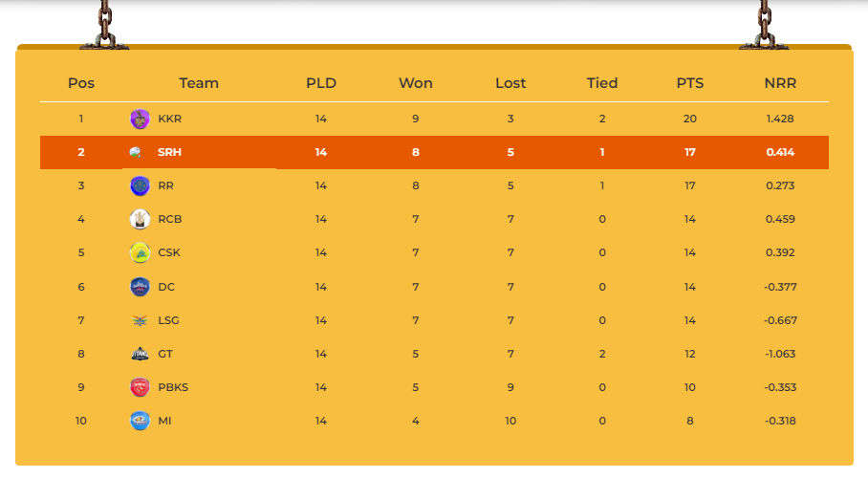Click the KKR team logo
The image size is (868, 478).
pos(140,119)
